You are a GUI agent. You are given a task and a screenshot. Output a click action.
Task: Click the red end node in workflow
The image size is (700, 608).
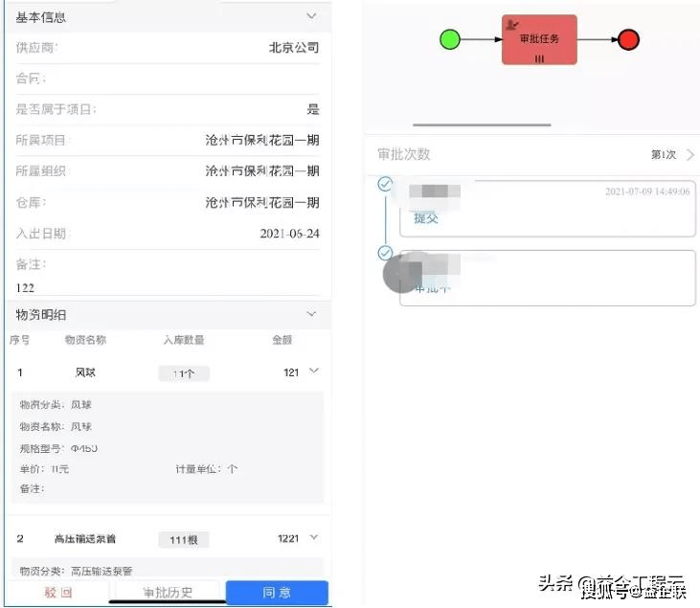point(628,39)
